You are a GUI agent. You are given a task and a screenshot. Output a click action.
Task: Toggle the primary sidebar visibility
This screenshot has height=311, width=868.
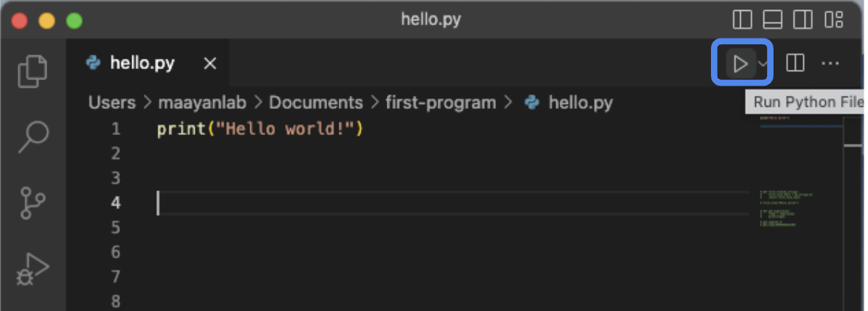pyautogui.click(x=742, y=18)
